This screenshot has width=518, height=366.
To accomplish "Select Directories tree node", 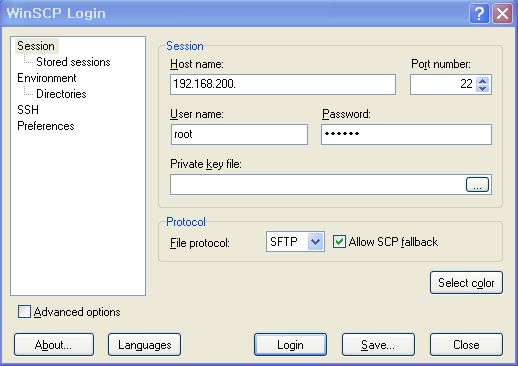I will click(61, 94).
